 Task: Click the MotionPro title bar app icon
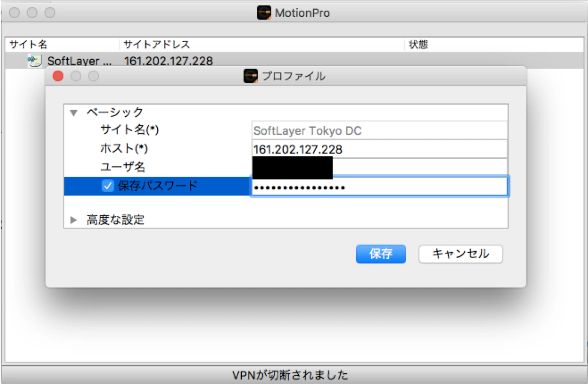(x=264, y=13)
